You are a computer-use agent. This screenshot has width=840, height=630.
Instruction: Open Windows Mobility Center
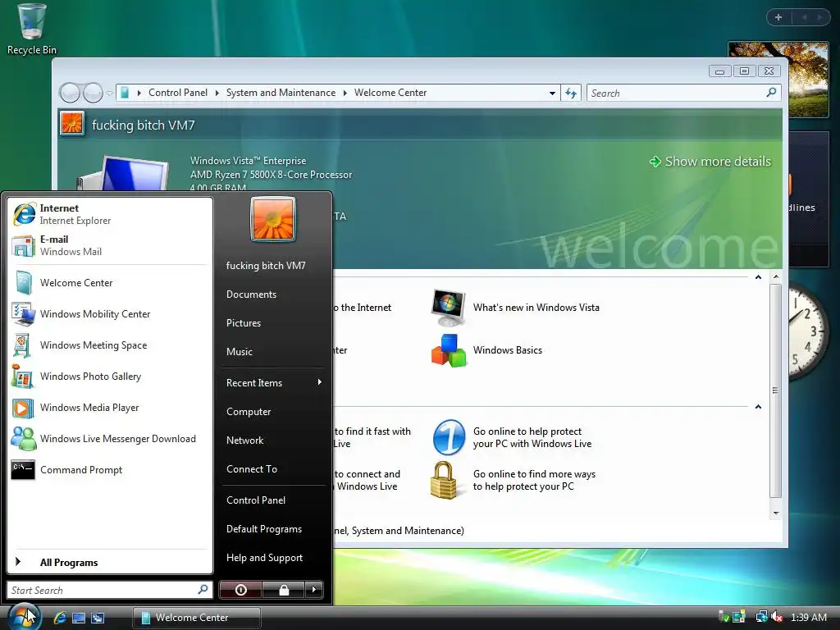pos(110,314)
